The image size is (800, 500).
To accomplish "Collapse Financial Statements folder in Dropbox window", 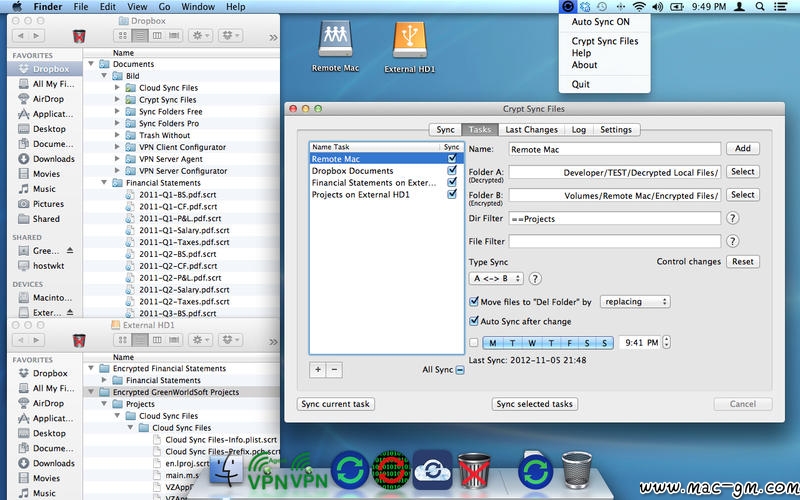I will coord(105,183).
